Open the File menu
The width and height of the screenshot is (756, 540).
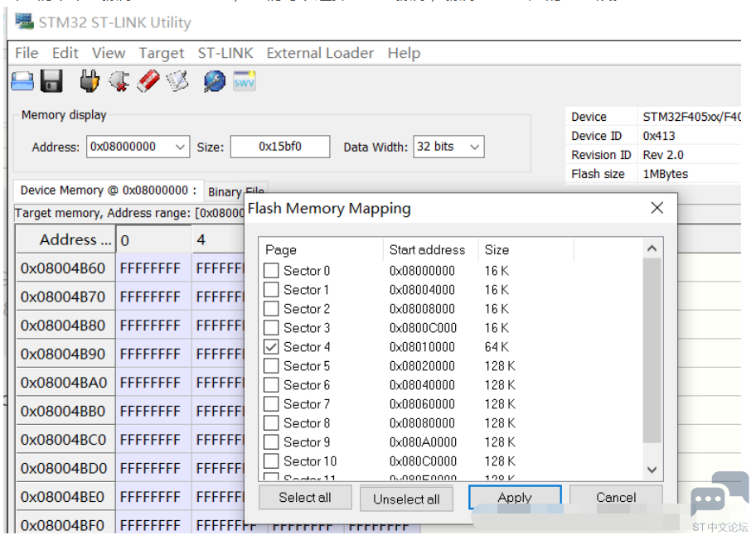point(27,53)
